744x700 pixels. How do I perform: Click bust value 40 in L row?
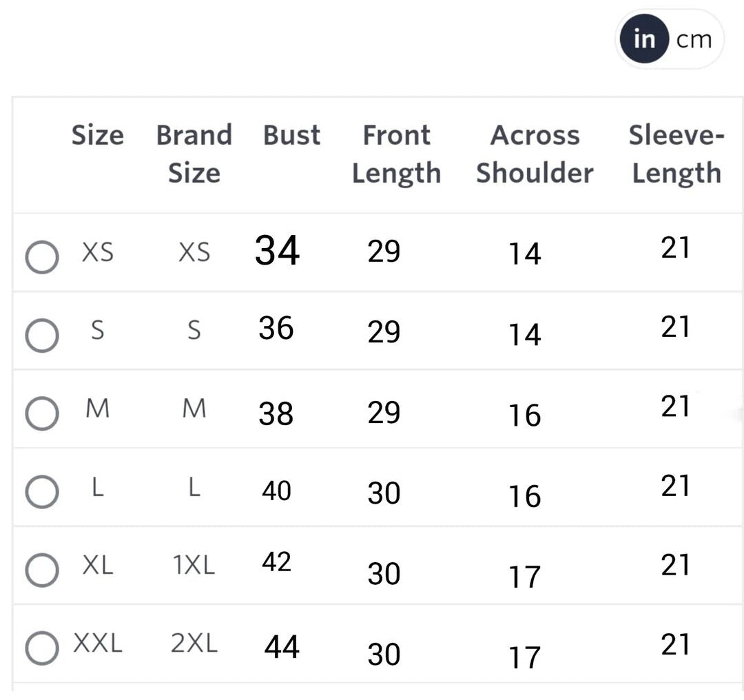(276, 491)
